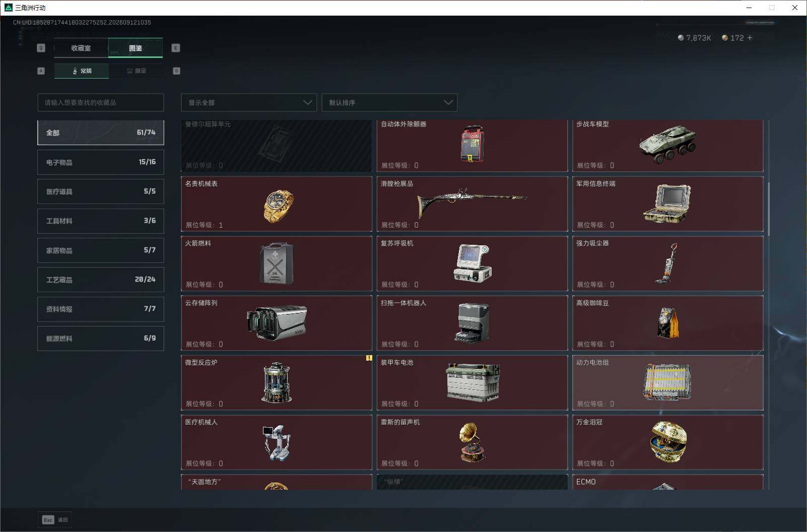Choose the 医疗机械人 medical robot item

(x=277, y=442)
